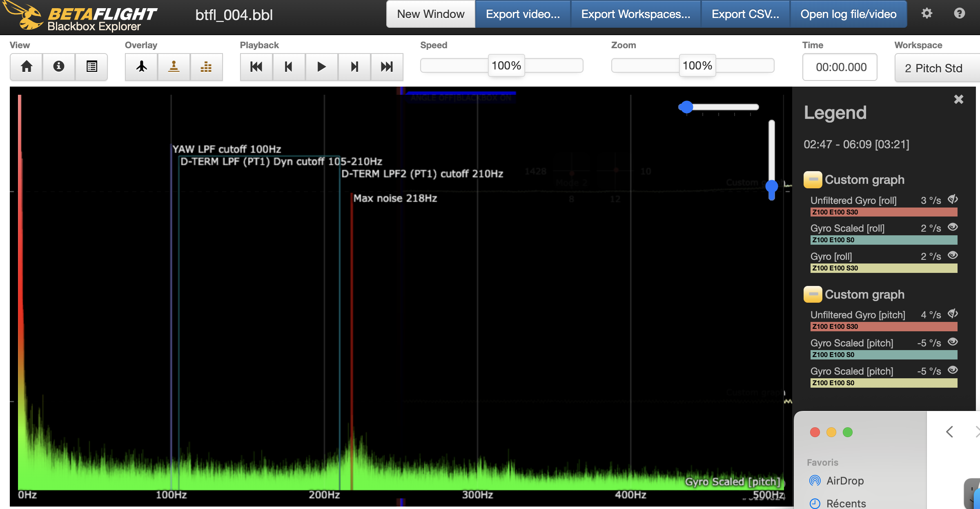Screen dimensions: 980x509
Task: Collapse the first Custom graph group
Action: (813, 180)
